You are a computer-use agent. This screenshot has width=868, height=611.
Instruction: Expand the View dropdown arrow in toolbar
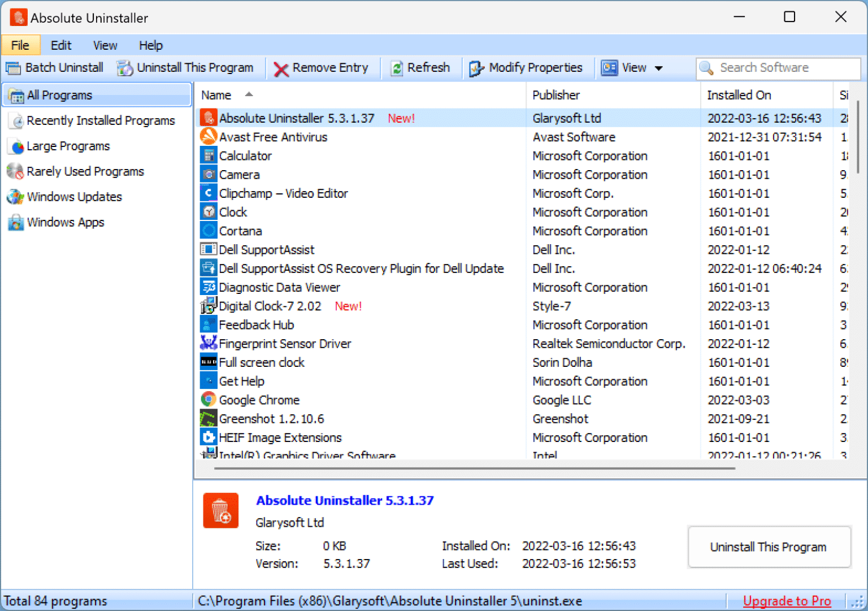658,68
